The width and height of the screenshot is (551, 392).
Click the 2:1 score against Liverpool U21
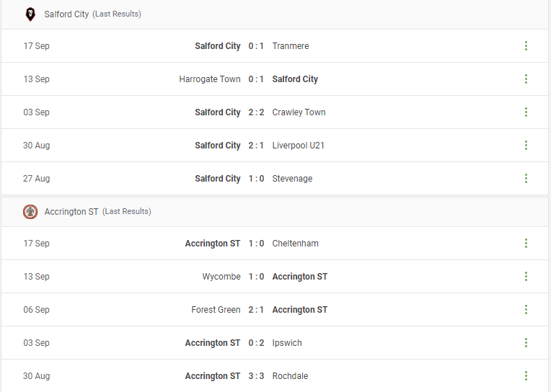click(x=256, y=146)
